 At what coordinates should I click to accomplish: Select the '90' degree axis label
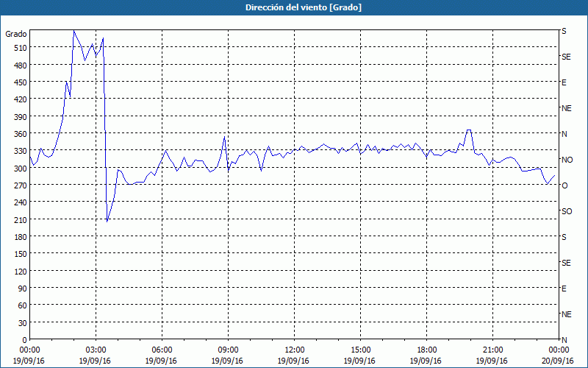point(23,289)
